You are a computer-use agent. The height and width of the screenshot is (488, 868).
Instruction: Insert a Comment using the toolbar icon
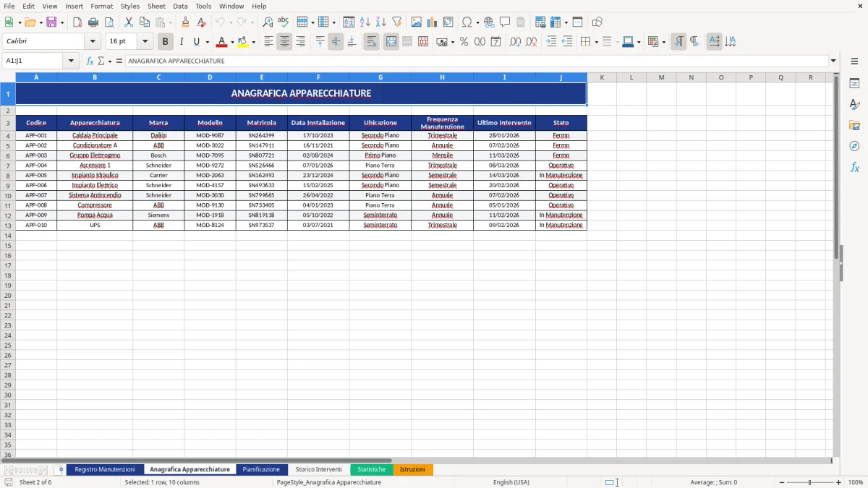505,22
